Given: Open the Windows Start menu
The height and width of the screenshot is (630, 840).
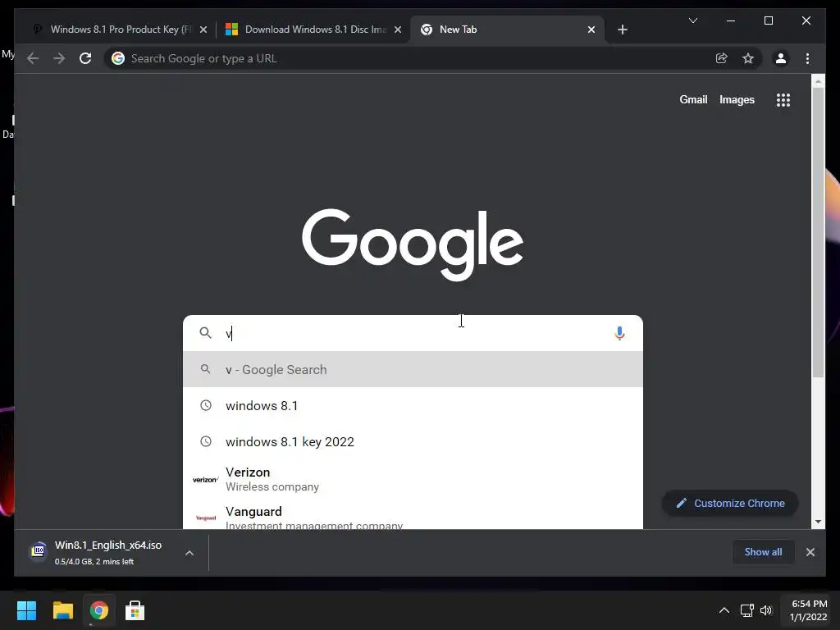Looking at the screenshot, I should [x=26, y=610].
